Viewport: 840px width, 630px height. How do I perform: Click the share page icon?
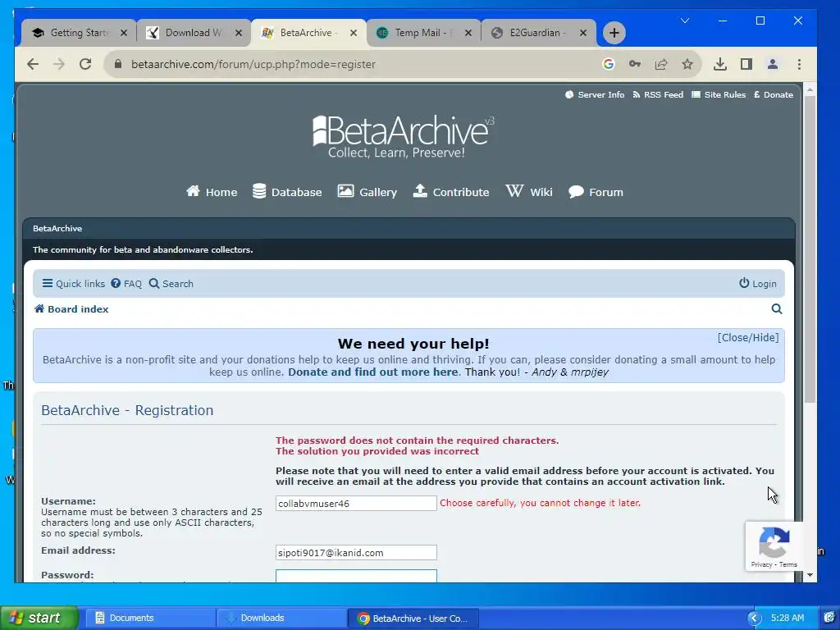point(661,64)
